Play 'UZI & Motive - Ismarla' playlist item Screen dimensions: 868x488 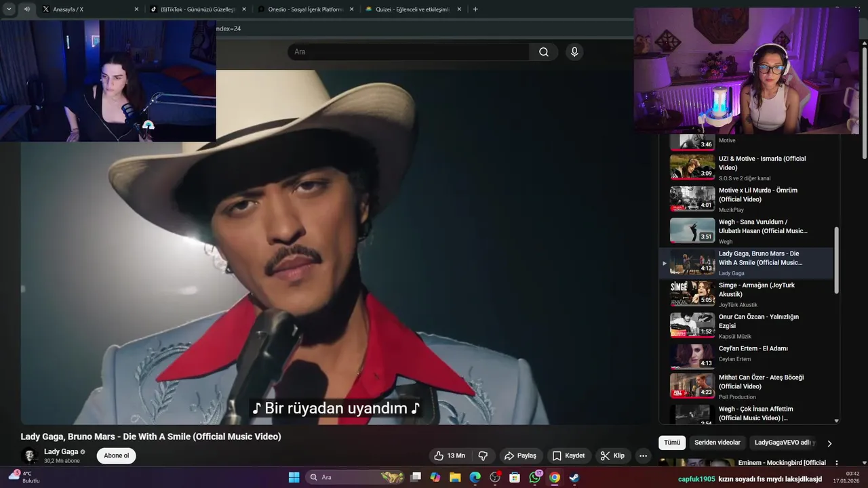(x=746, y=167)
